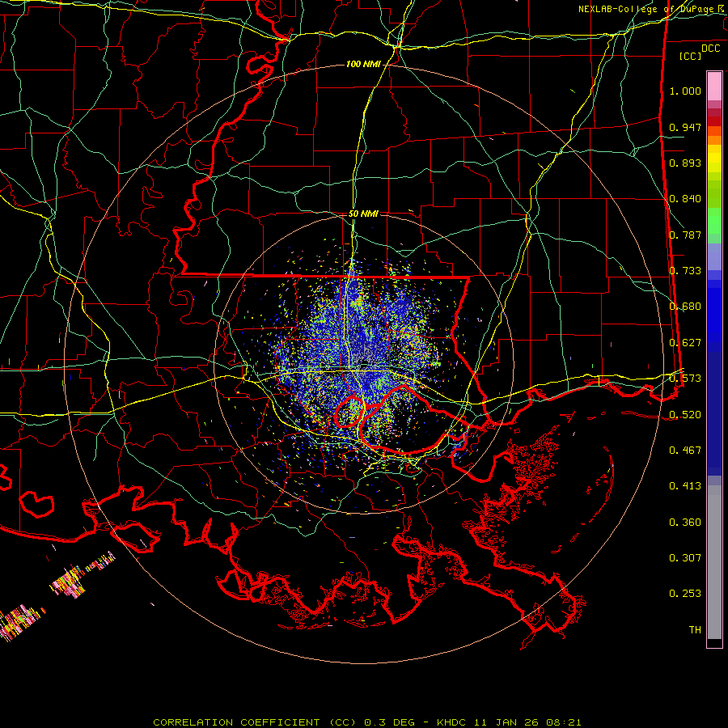
Task: Click the 0.787 legend value
Action: pos(685,235)
